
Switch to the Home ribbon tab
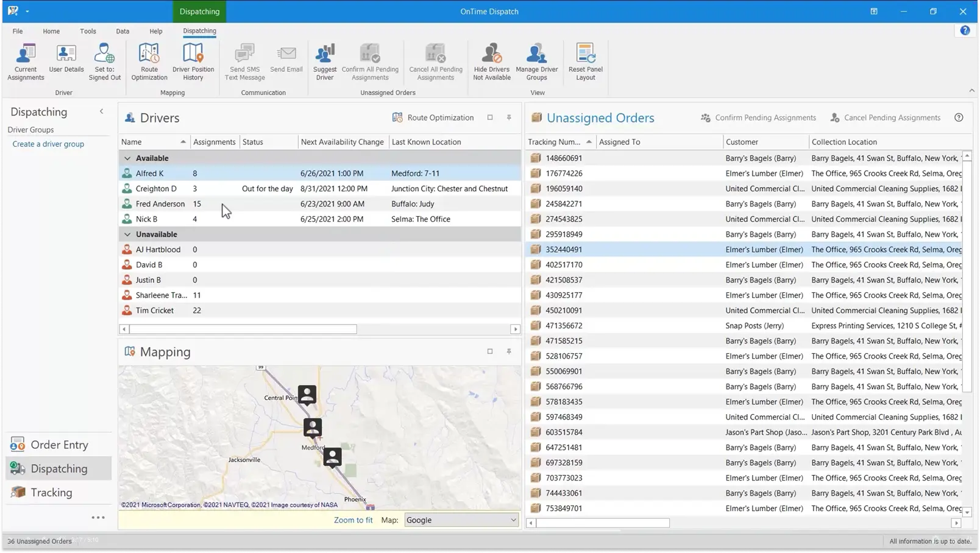click(x=51, y=31)
